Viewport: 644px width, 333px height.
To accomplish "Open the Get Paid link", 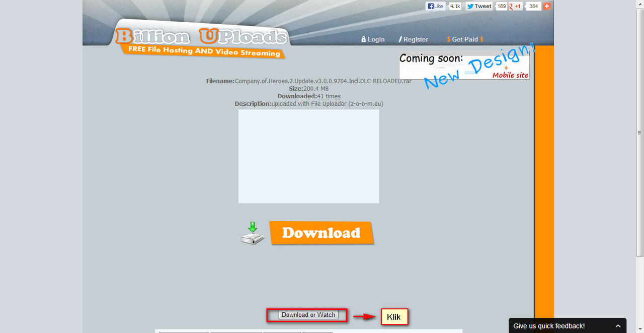I will 465,39.
